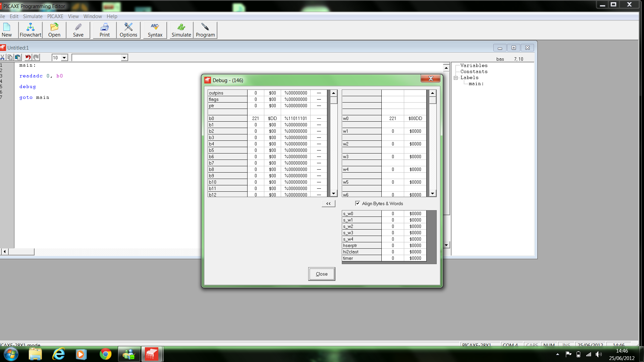
Task: Click the flags row label in Debug
Action: coord(228,99)
